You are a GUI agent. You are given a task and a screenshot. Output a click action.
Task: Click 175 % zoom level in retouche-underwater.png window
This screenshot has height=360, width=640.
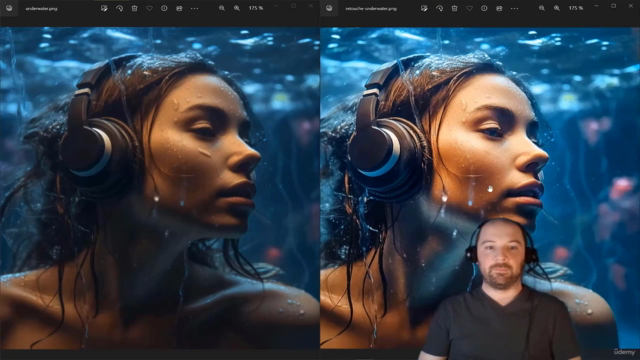click(576, 8)
